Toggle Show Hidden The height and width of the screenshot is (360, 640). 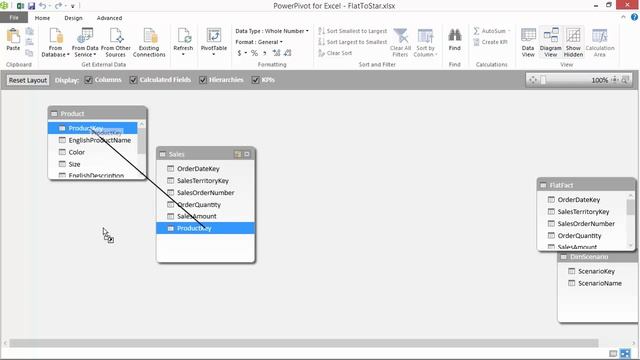pos(573,42)
